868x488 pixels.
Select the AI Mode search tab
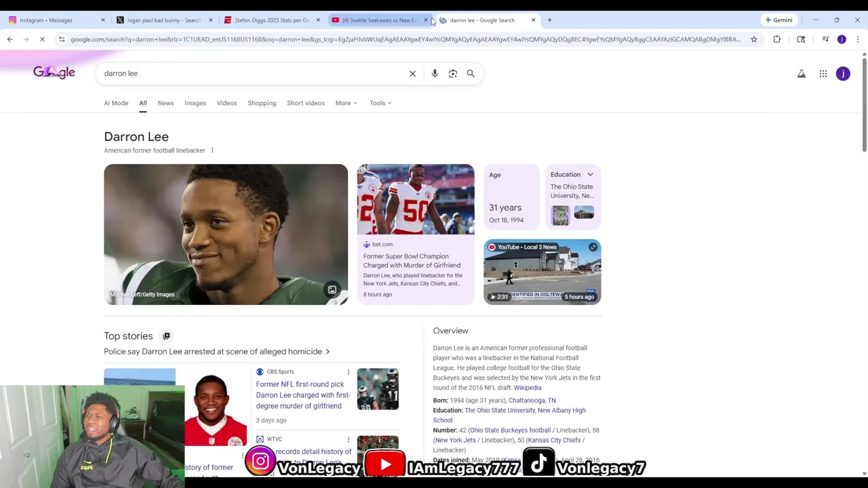[116, 103]
